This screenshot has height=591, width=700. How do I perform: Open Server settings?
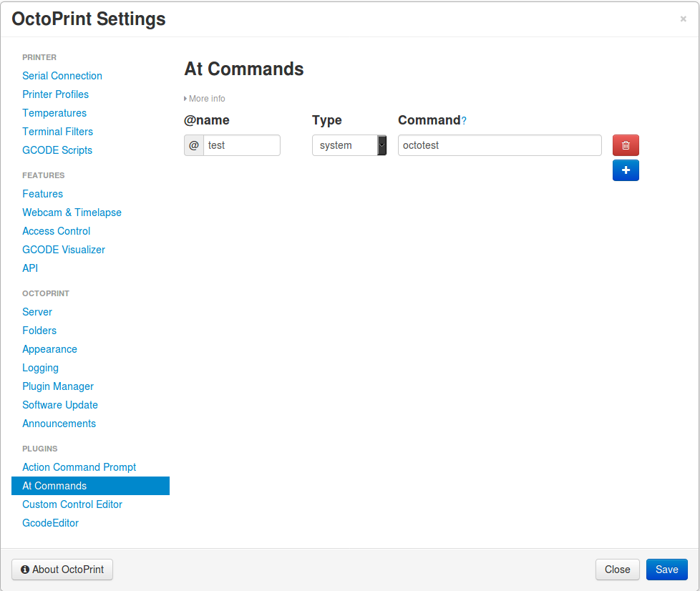[x=37, y=312]
